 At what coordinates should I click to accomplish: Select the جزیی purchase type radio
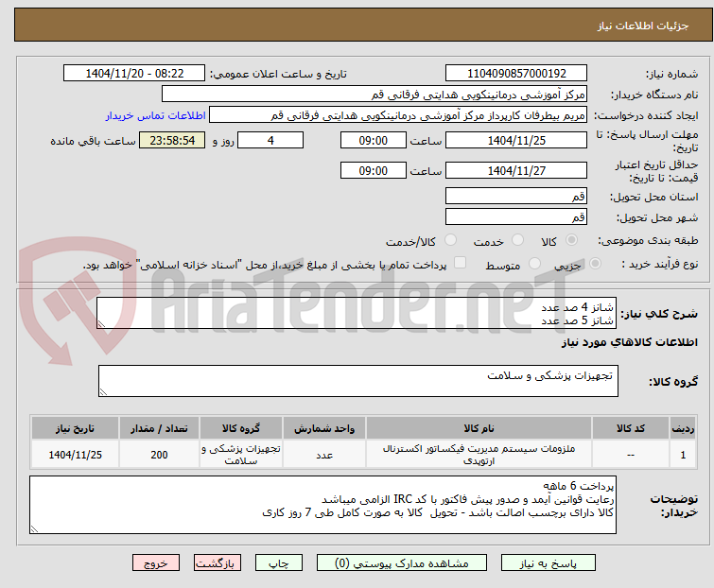pyautogui.click(x=595, y=264)
